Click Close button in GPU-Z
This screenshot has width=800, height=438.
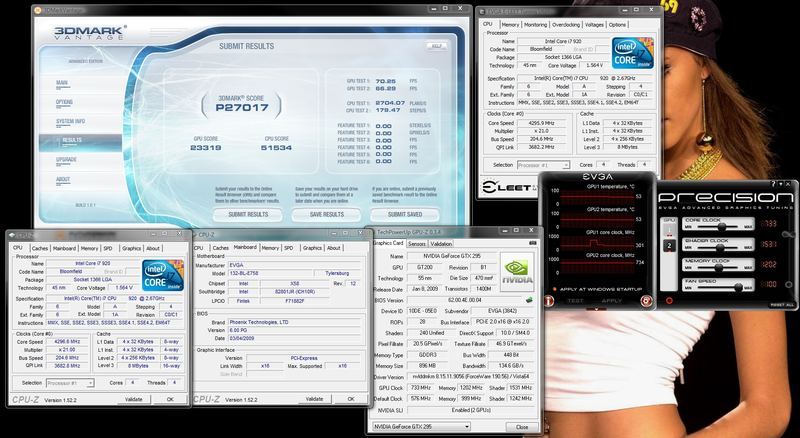(x=522, y=427)
